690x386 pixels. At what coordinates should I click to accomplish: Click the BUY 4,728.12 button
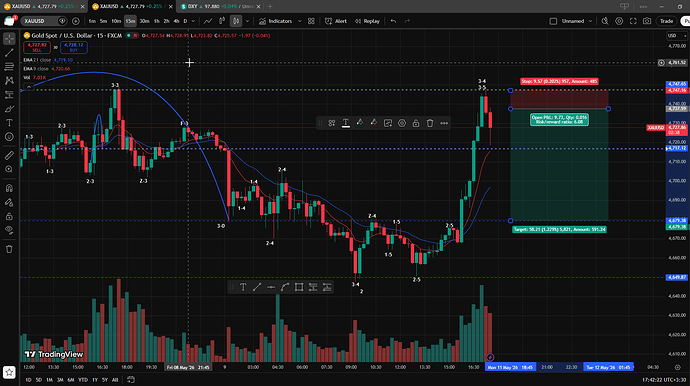73,47
